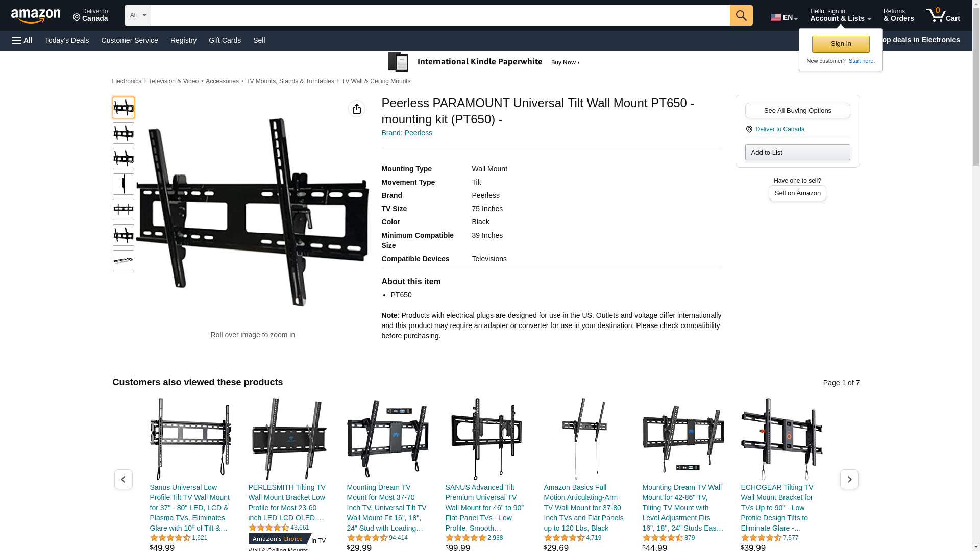Screen dimensions: 980x551
Task: Open Gift Cards nav item
Action: click(225, 40)
